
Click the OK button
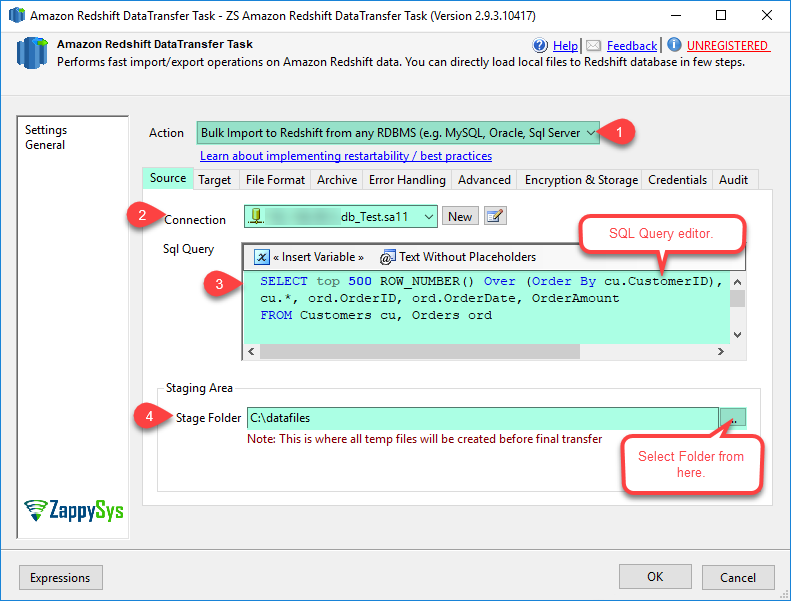click(655, 577)
